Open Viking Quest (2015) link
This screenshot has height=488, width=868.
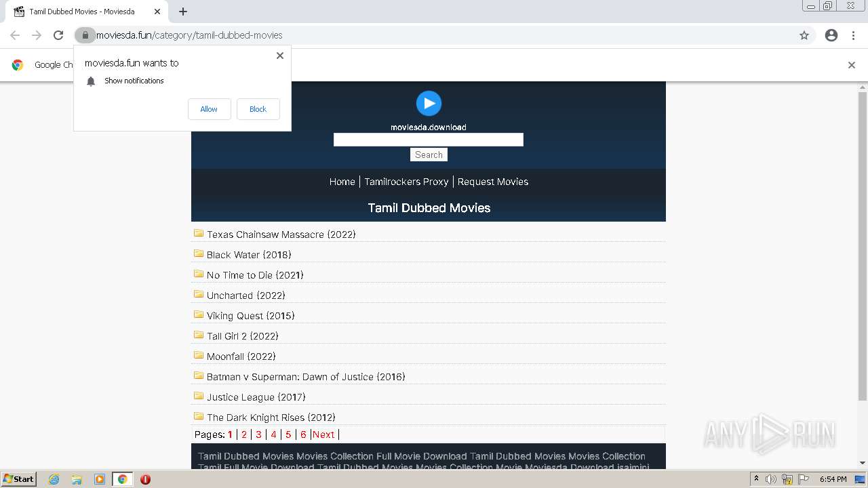[x=251, y=316]
